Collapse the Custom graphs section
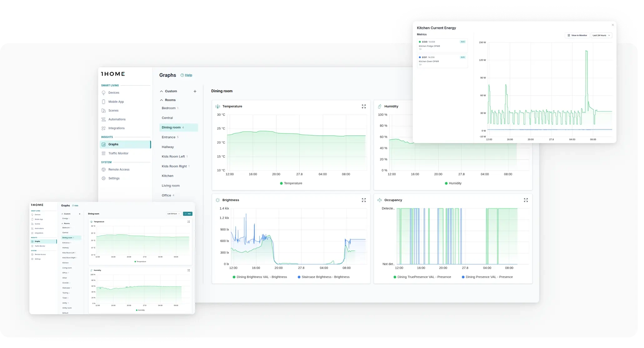Image resolution: width=644 pixels, height=348 pixels. tap(162, 91)
